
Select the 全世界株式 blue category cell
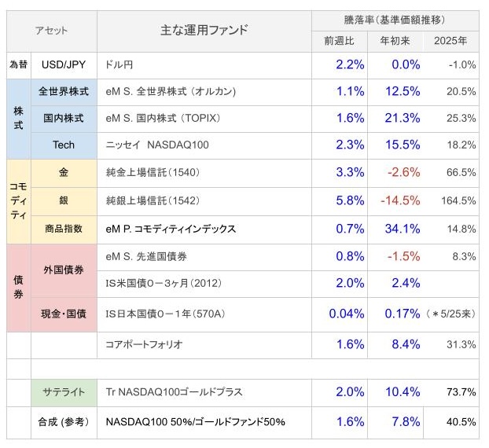64,92
